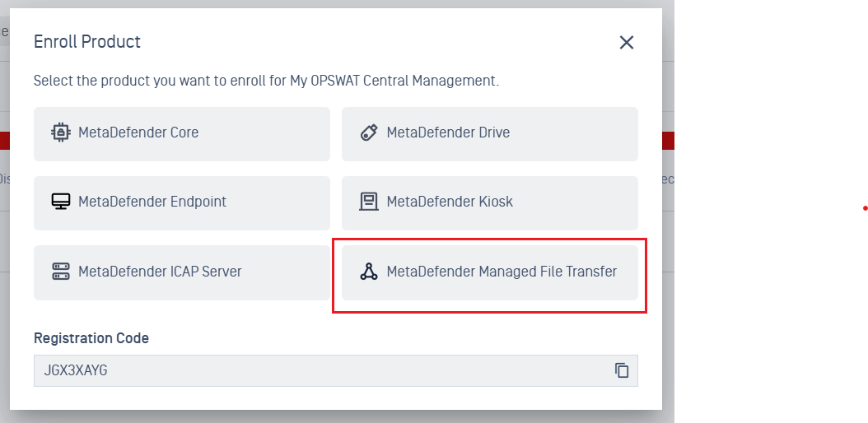
Task: Click the dimmed red bar left of dialog
Action: pos(4,140)
